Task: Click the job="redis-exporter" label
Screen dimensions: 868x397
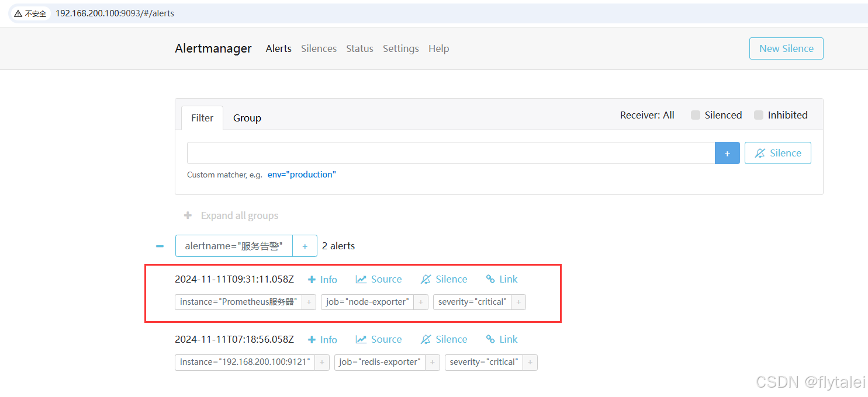Action: click(x=380, y=362)
